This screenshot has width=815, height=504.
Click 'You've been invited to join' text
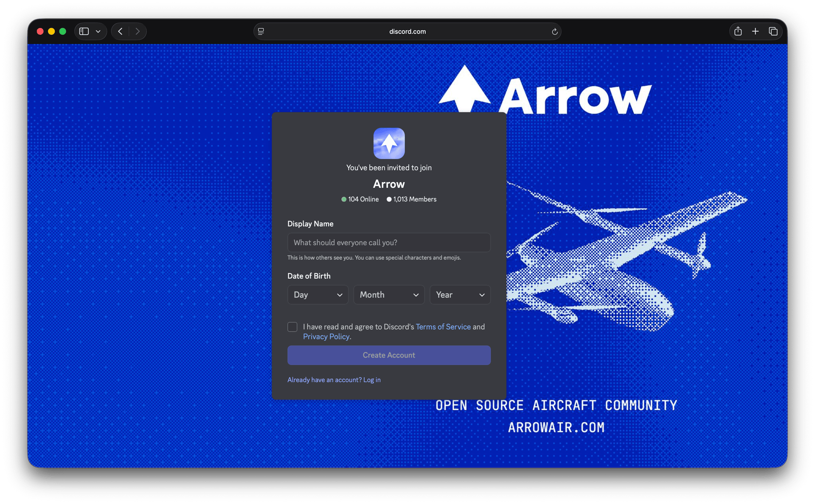(x=389, y=168)
